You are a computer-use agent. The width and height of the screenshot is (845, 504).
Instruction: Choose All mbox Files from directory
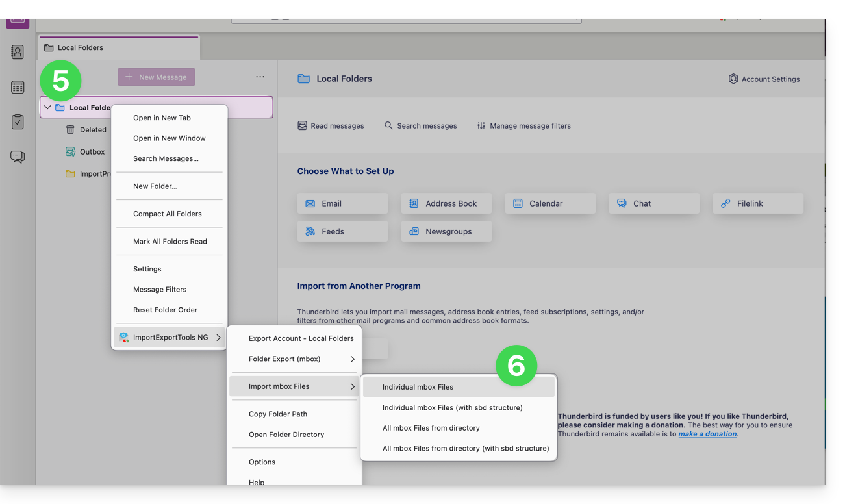pos(431,428)
